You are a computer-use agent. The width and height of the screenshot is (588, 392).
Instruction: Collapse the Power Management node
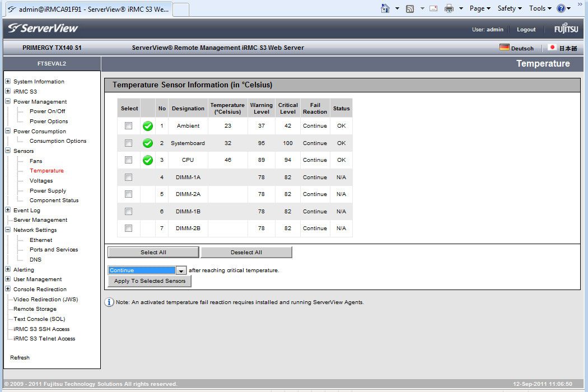click(7, 101)
